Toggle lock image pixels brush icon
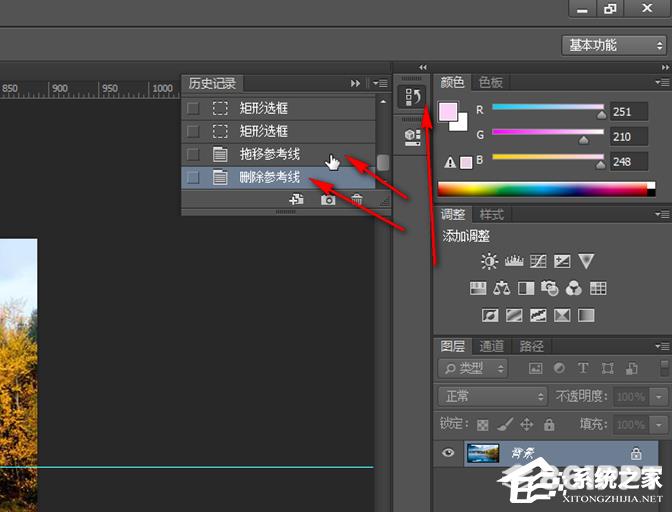 coord(505,425)
